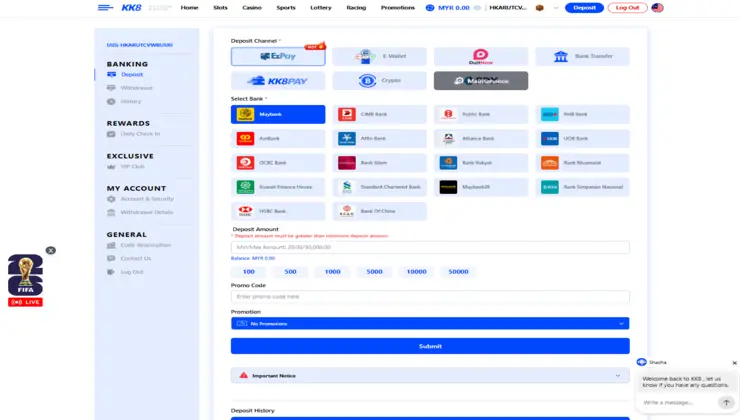The width and height of the screenshot is (740, 420).
Task: Open the No Promotions dropdown
Action: 430,324
